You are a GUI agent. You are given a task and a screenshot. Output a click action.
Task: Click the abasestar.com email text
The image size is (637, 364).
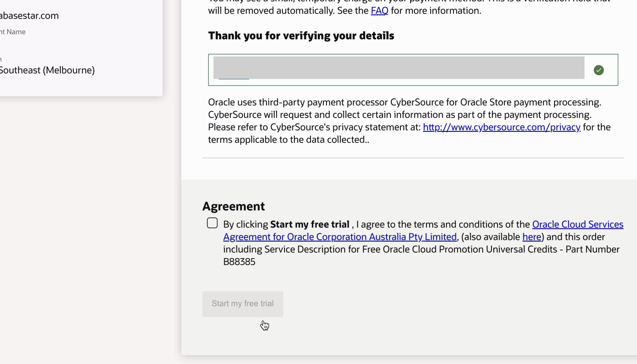click(29, 16)
